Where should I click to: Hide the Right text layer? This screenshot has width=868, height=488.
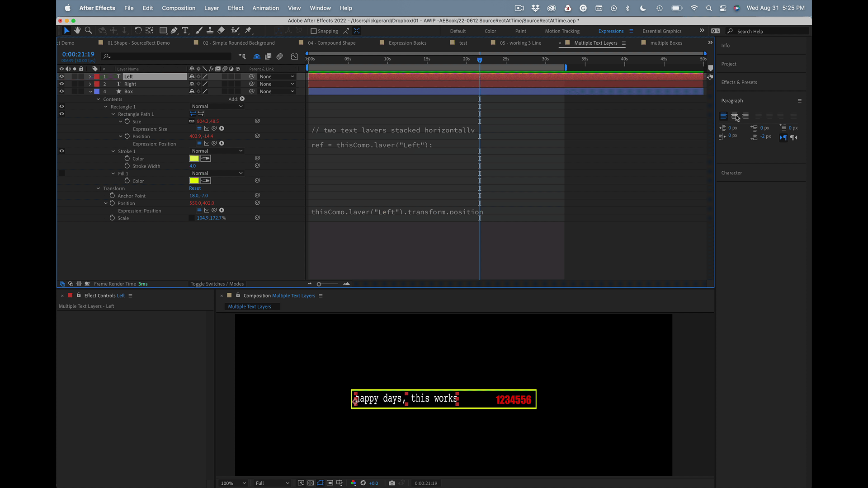tap(61, 84)
